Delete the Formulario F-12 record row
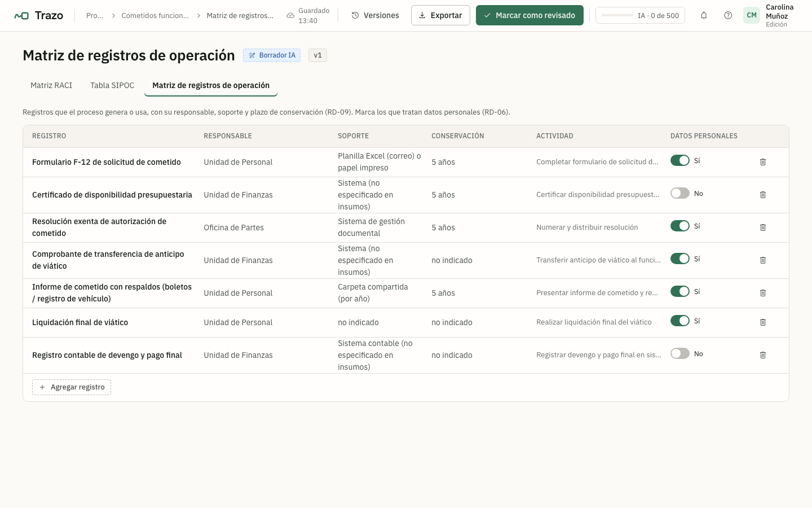812x508 pixels. coord(763,162)
